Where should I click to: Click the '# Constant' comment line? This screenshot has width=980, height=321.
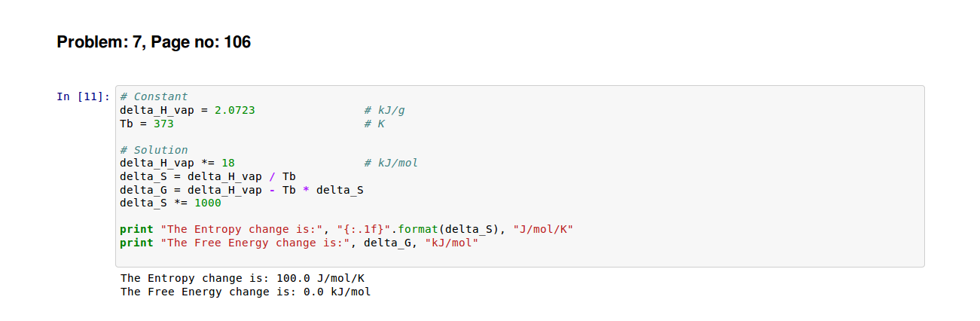click(154, 96)
